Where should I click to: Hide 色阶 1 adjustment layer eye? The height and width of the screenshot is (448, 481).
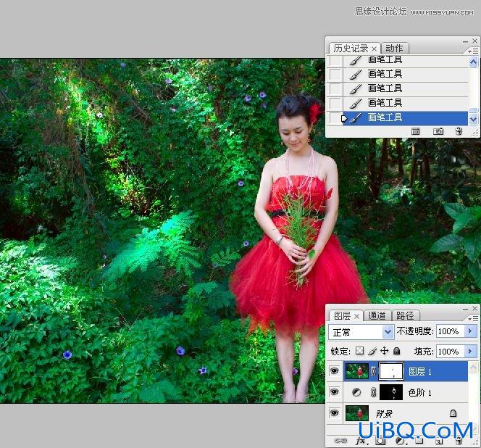click(334, 391)
